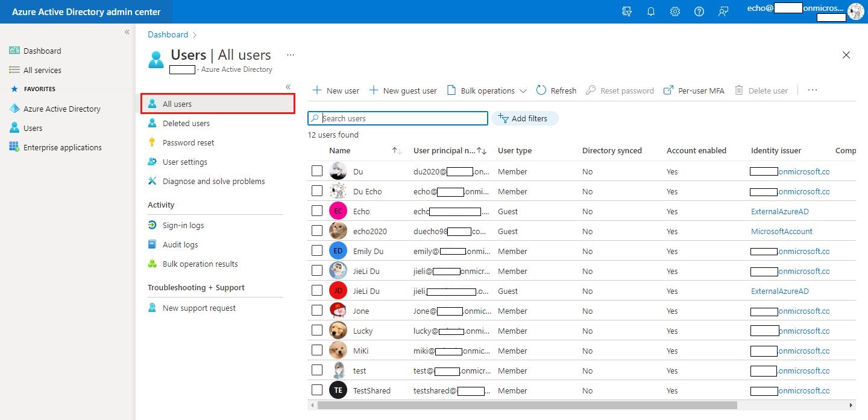Check the box for Du Echo
The image size is (868, 420).
(317, 191)
